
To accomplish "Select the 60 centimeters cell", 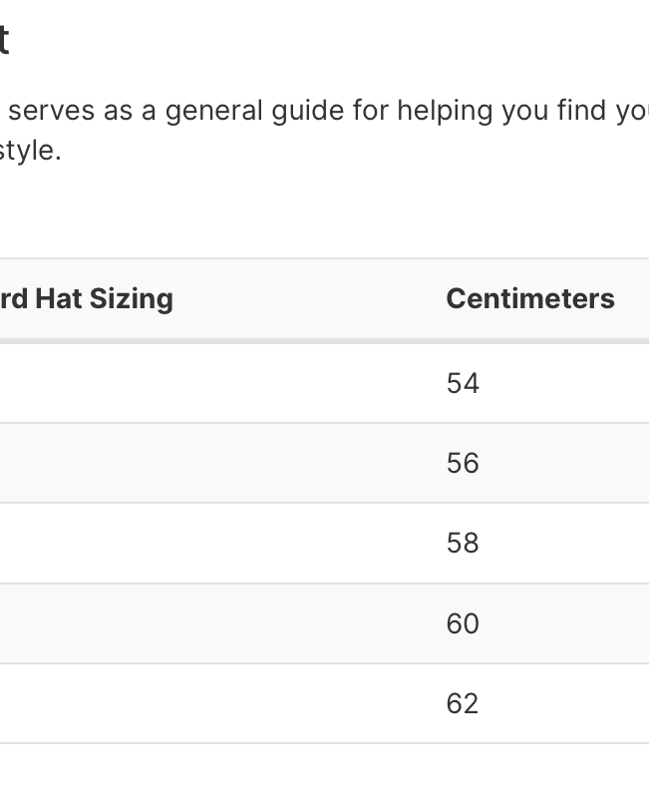I will [x=463, y=623].
